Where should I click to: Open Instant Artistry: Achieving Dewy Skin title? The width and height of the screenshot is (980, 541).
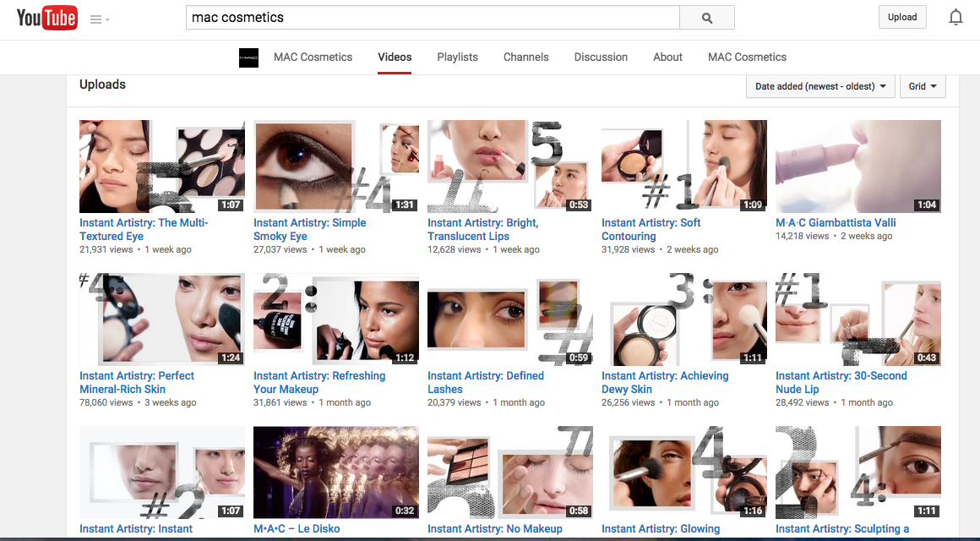[x=665, y=382]
